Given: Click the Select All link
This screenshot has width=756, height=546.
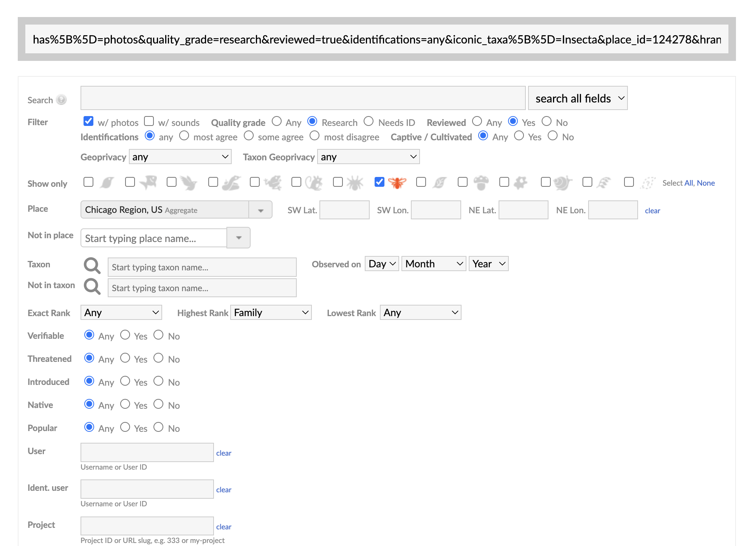Looking at the screenshot, I should (689, 183).
